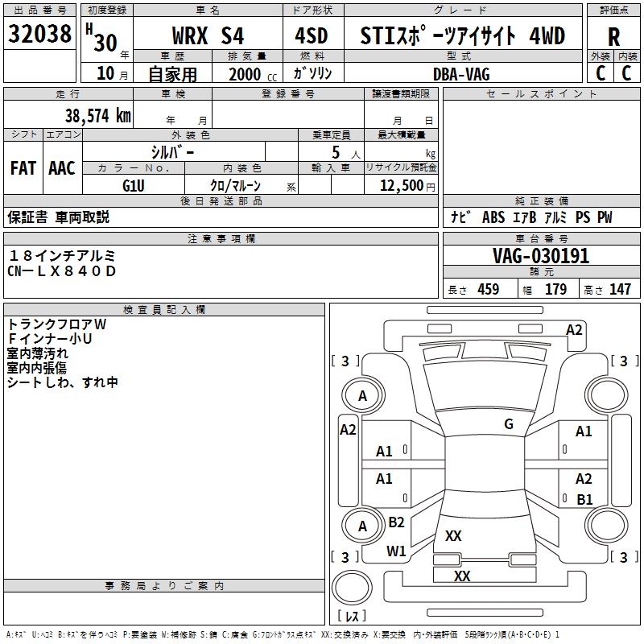Click the W1 damage mark on the diagram
The image size is (644, 644).
coord(396,551)
